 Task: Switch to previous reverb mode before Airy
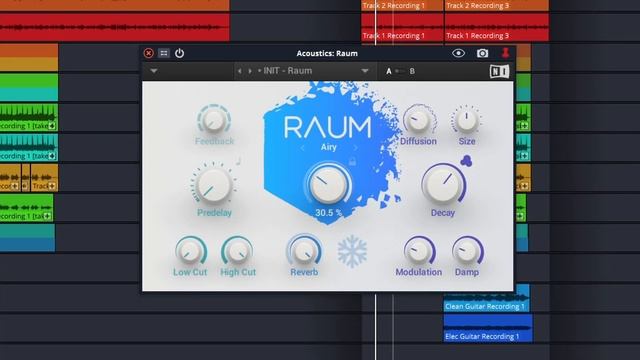302,148
